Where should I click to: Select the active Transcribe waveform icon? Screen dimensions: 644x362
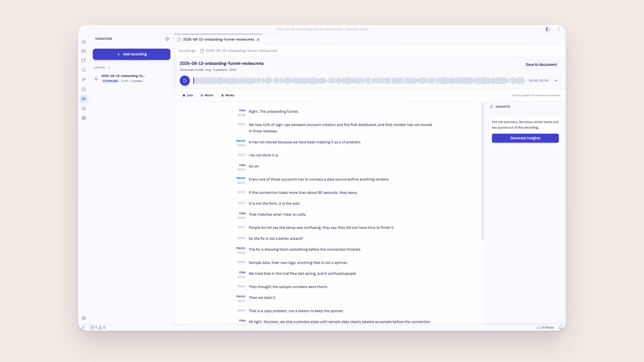tap(84, 99)
